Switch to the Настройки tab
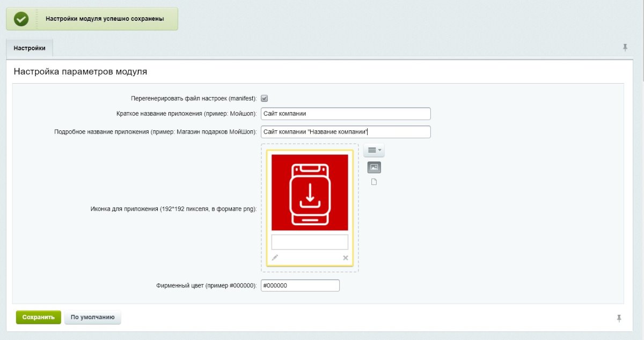 [30, 48]
